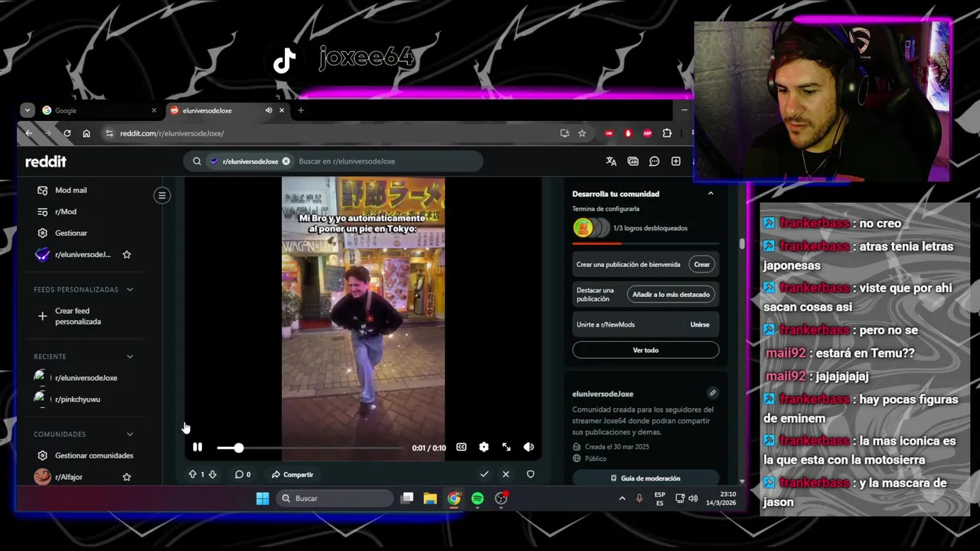Click Añadir a lo más destacado
Viewport: 980px width, 551px height.
point(671,294)
